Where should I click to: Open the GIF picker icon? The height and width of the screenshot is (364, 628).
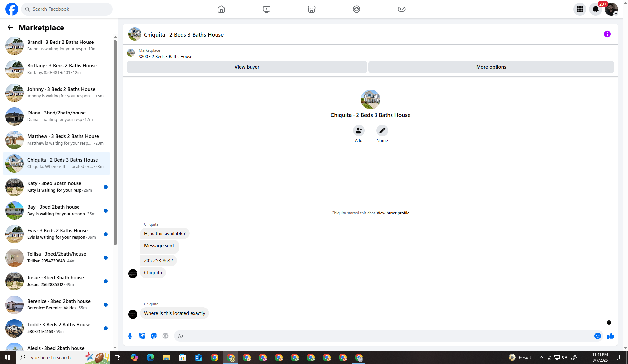point(166,336)
